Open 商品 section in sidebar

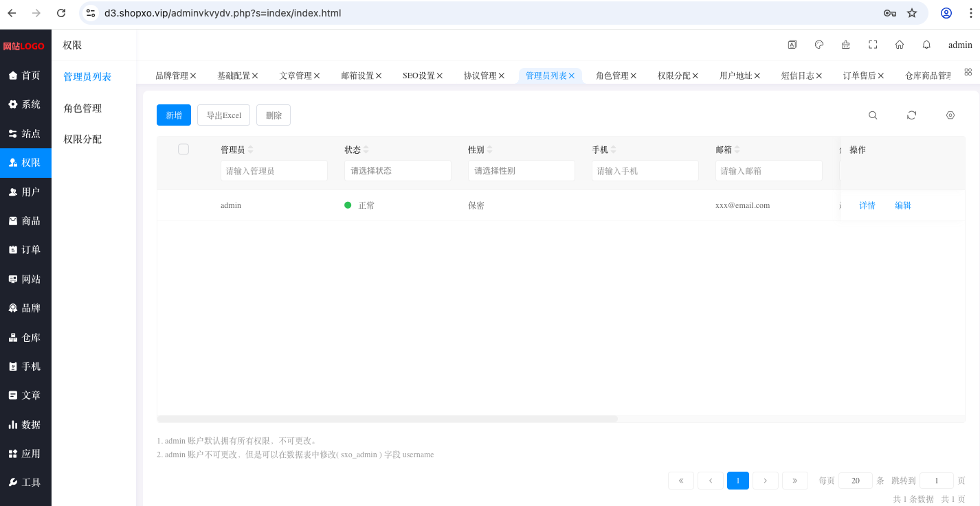coord(25,221)
